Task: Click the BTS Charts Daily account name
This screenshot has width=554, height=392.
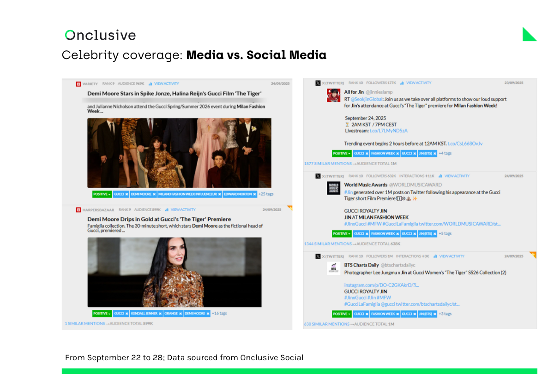Action: point(361,265)
